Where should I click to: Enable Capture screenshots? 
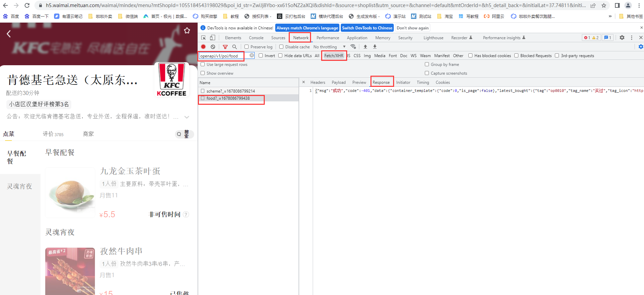[x=427, y=73]
